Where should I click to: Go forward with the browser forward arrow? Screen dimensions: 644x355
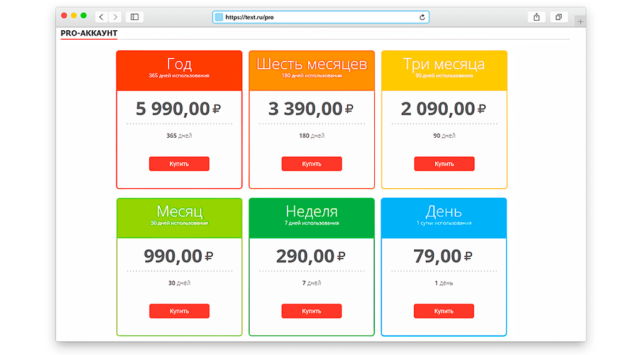coord(116,17)
